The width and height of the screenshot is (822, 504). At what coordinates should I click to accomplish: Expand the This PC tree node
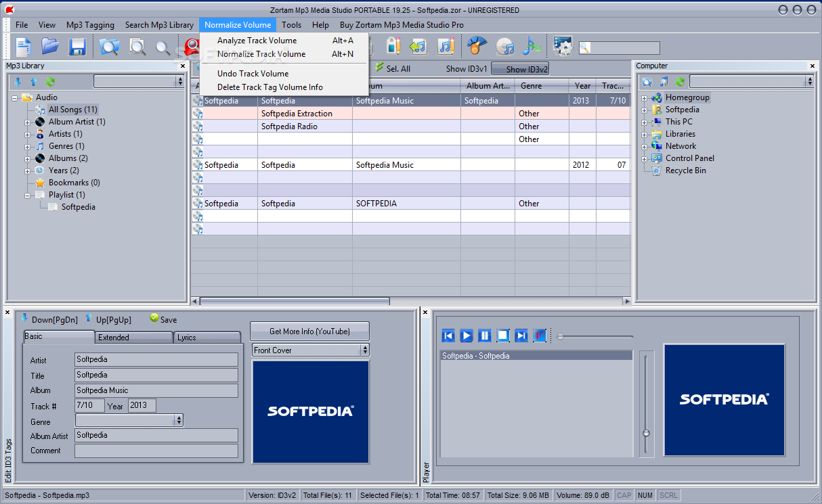(645, 122)
